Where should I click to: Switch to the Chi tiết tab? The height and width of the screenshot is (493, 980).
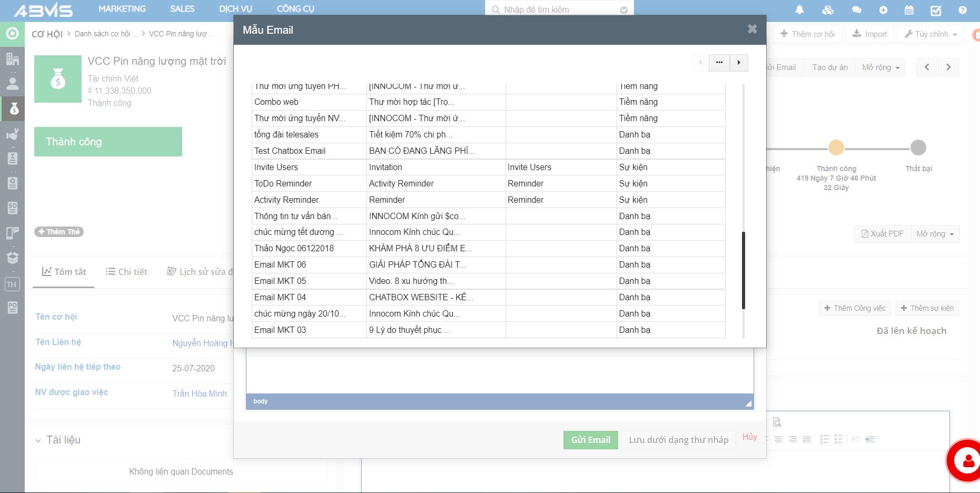point(126,272)
